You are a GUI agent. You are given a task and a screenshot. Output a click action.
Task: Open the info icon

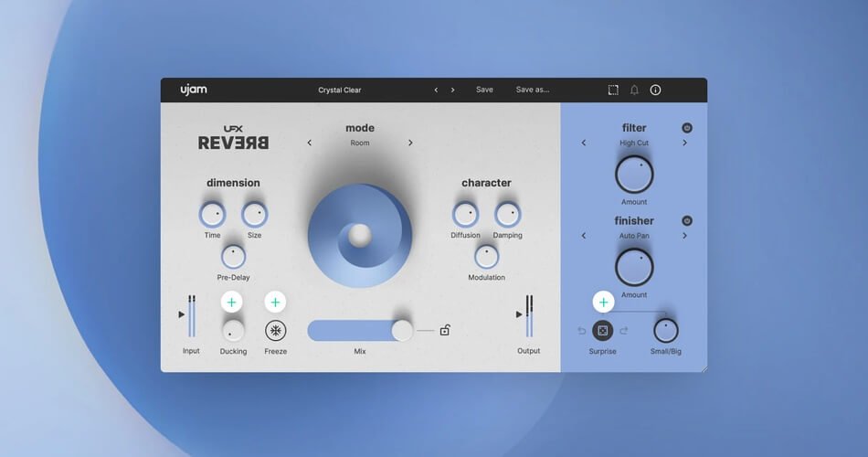[655, 90]
